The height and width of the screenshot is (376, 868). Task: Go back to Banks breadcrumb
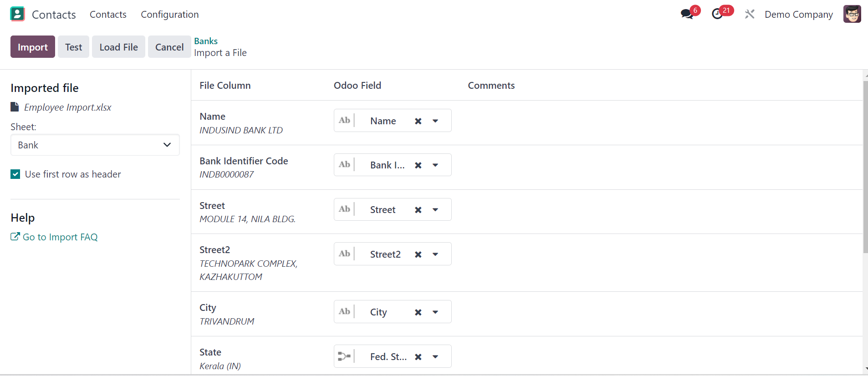click(x=206, y=41)
